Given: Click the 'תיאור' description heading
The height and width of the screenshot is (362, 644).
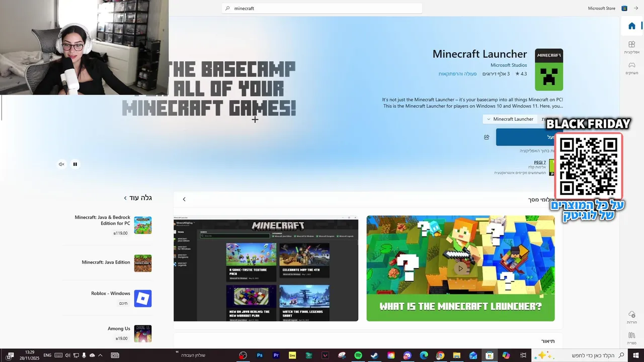Looking at the screenshot, I should 548,341.
